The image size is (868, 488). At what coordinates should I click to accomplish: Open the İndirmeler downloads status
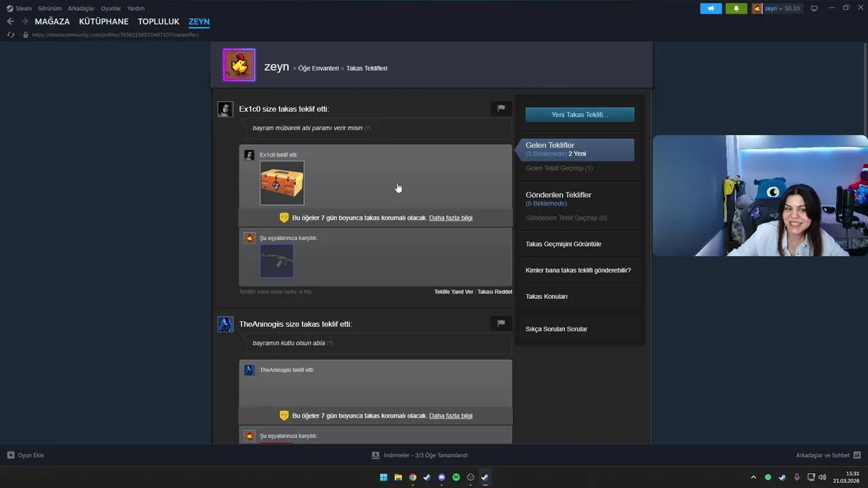click(420, 455)
